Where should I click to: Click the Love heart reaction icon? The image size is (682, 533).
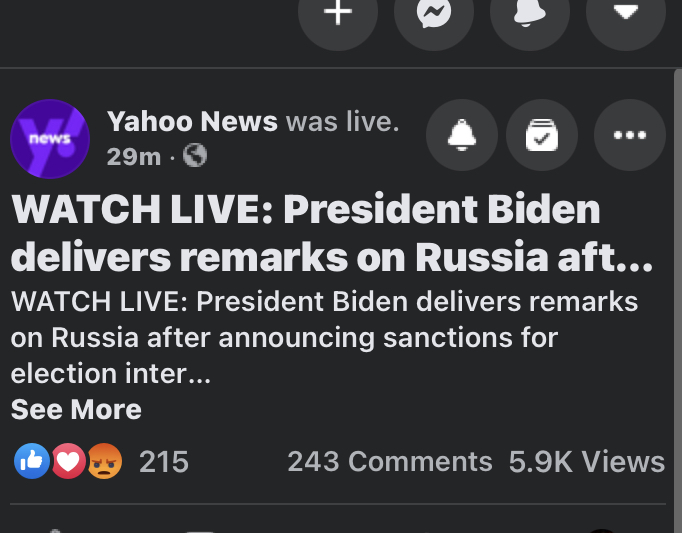coord(68,461)
